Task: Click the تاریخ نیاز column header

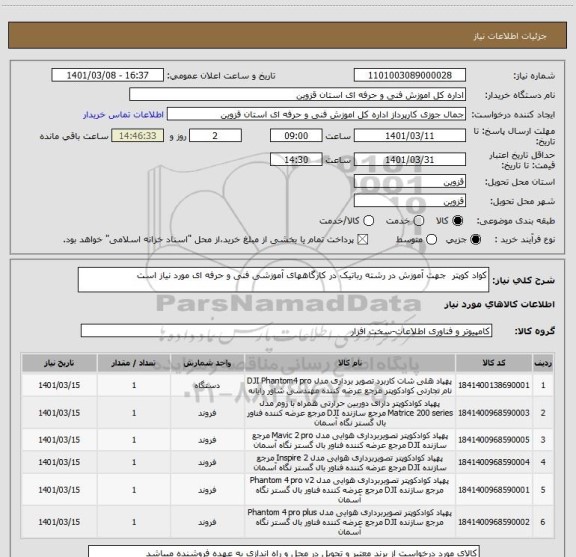Action: pos(59,363)
